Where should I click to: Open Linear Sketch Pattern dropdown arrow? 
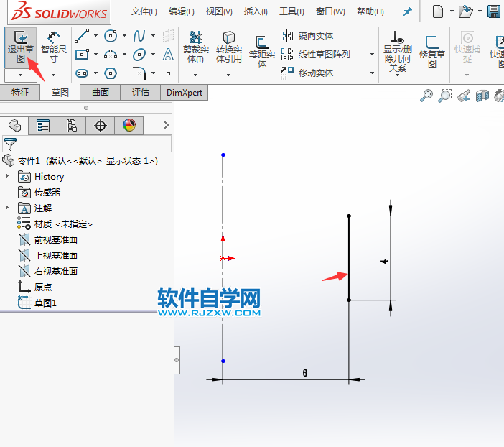[372, 55]
